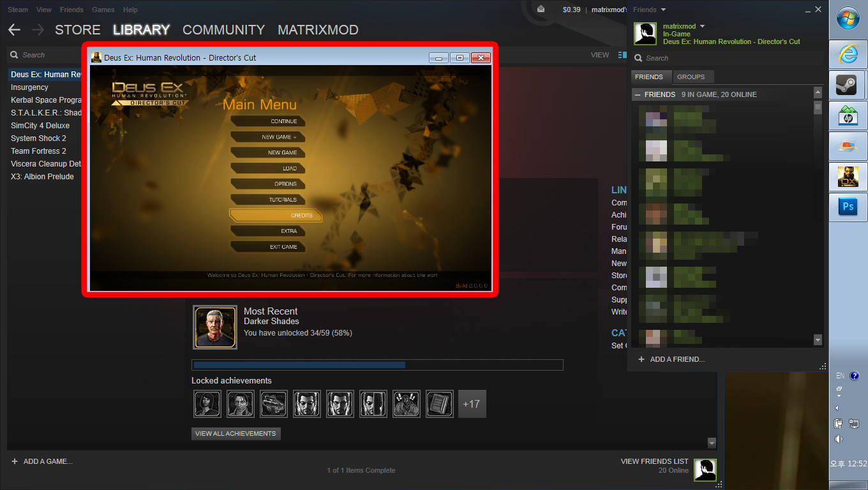Open the Friends menu in Steam's menu bar

pyautogui.click(x=71, y=10)
